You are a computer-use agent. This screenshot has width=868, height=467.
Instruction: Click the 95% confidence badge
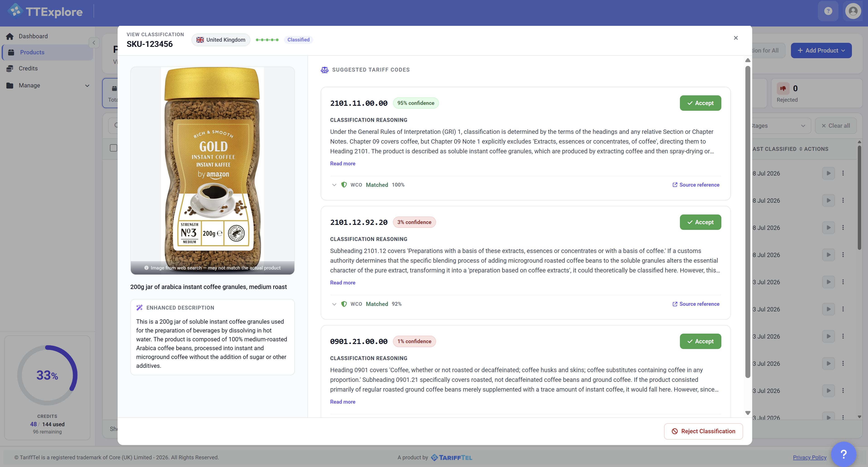(x=415, y=103)
